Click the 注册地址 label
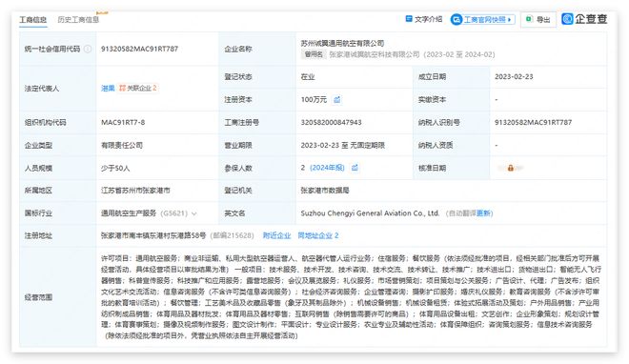The image size is (629, 364). [x=38, y=235]
